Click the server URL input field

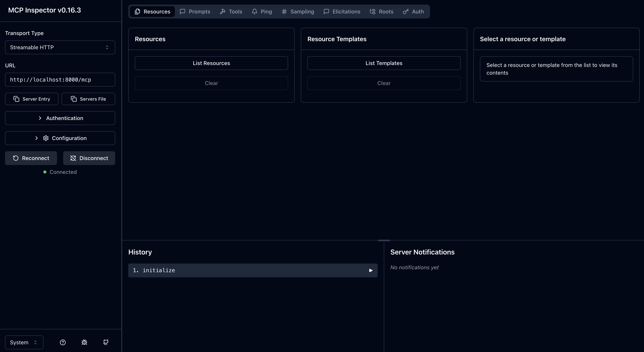[60, 80]
